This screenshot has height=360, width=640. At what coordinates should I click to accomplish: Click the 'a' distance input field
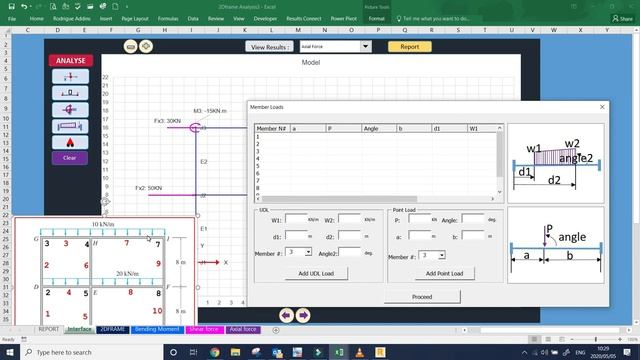coord(420,236)
